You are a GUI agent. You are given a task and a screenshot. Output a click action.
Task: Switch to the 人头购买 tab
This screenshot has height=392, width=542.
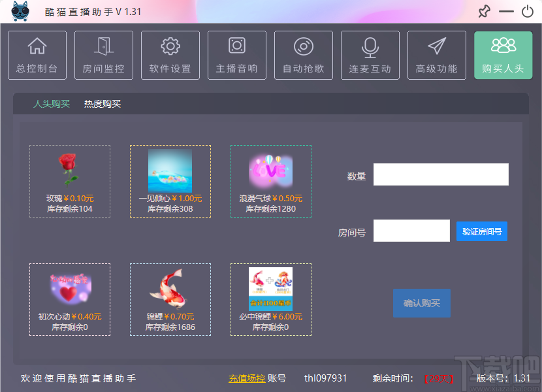[x=52, y=104]
